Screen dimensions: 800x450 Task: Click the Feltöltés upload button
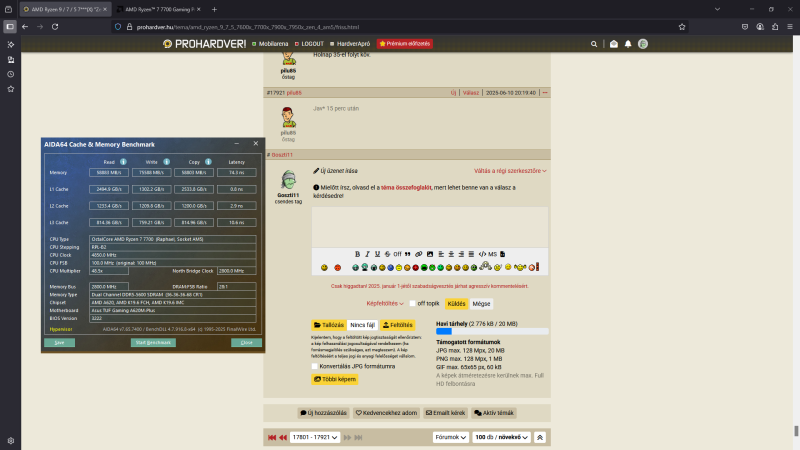(x=397, y=325)
